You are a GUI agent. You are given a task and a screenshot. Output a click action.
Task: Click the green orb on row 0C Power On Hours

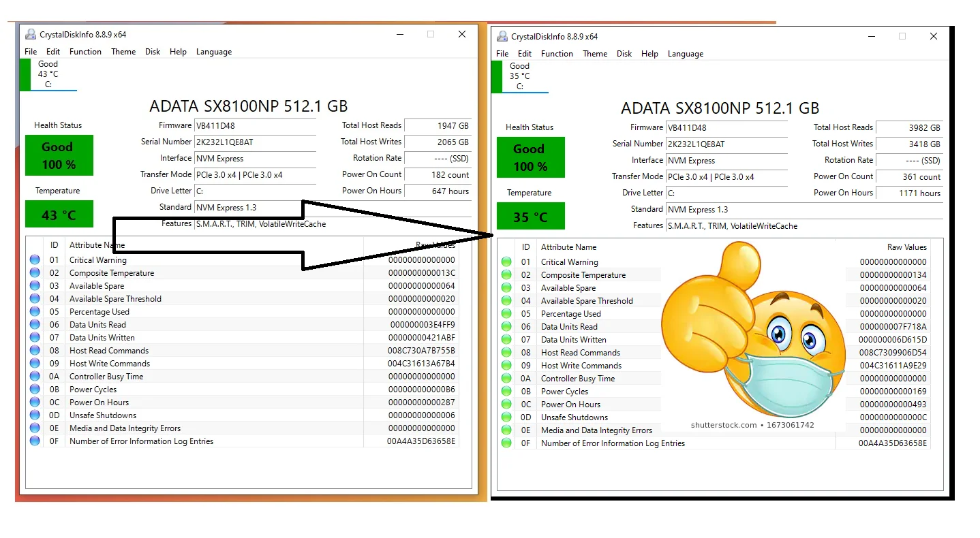point(506,405)
